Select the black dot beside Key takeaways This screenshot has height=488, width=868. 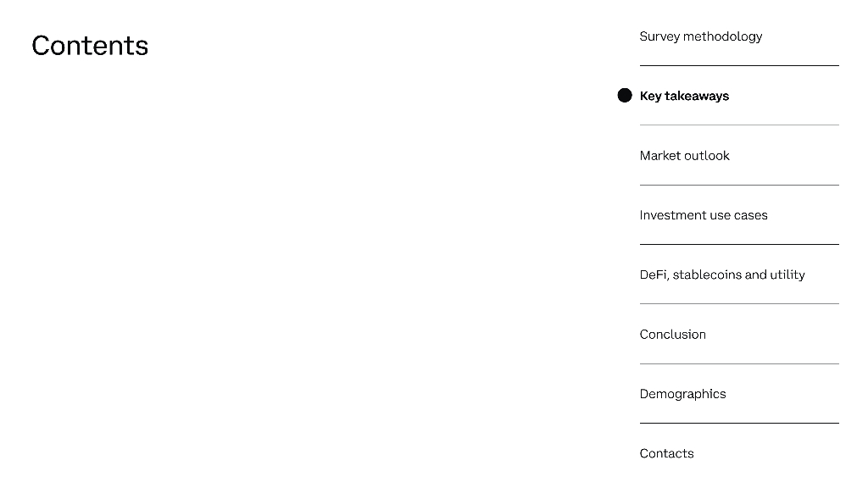[x=625, y=96]
